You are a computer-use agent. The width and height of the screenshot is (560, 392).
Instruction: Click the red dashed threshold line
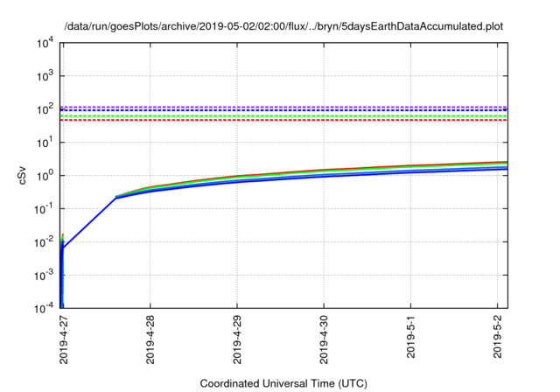[x=283, y=120]
